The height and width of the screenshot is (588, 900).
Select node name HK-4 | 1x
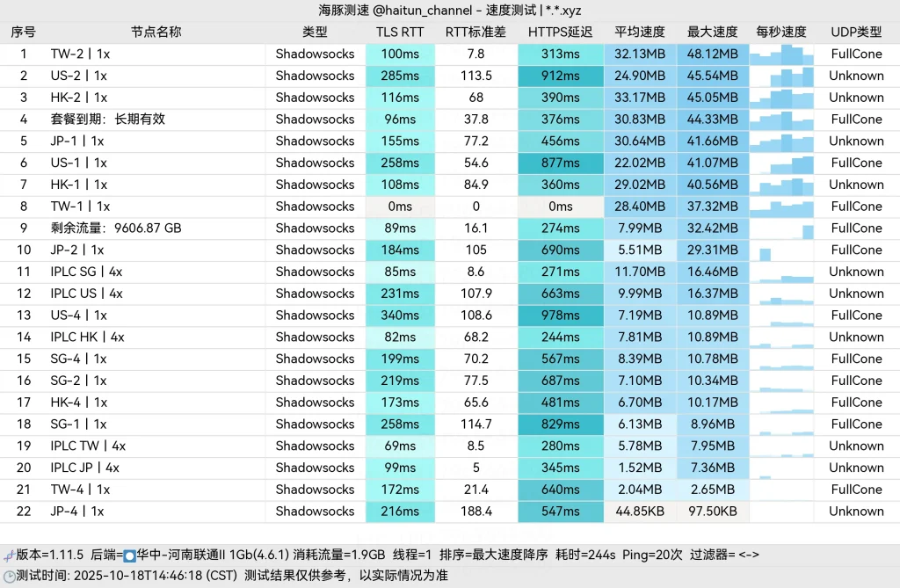[79, 403]
